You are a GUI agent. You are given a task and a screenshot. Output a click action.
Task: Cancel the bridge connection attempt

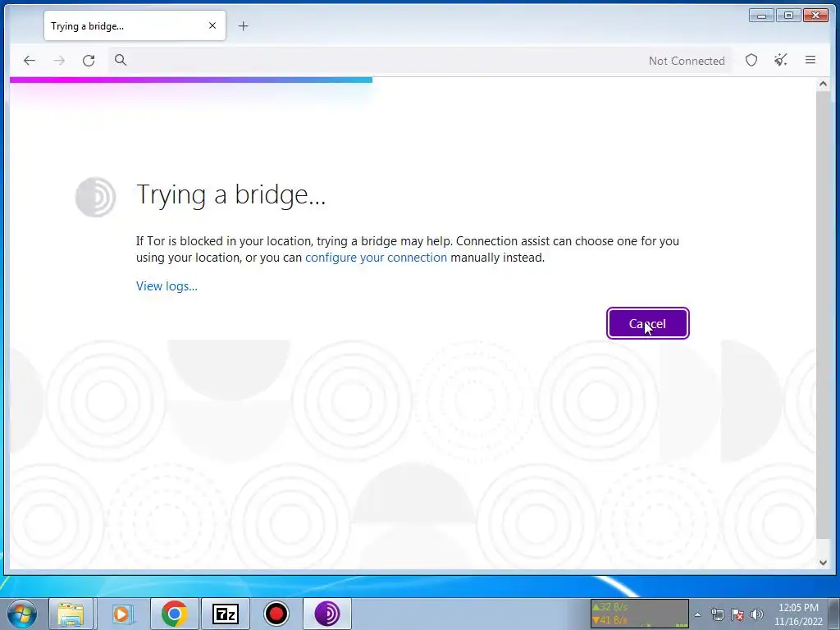tap(648, 323)
